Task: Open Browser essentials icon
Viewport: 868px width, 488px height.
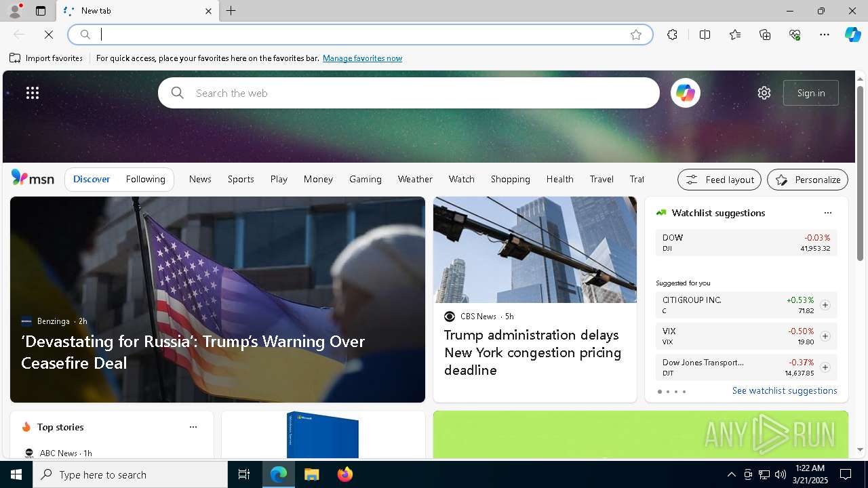Action: 795,35
